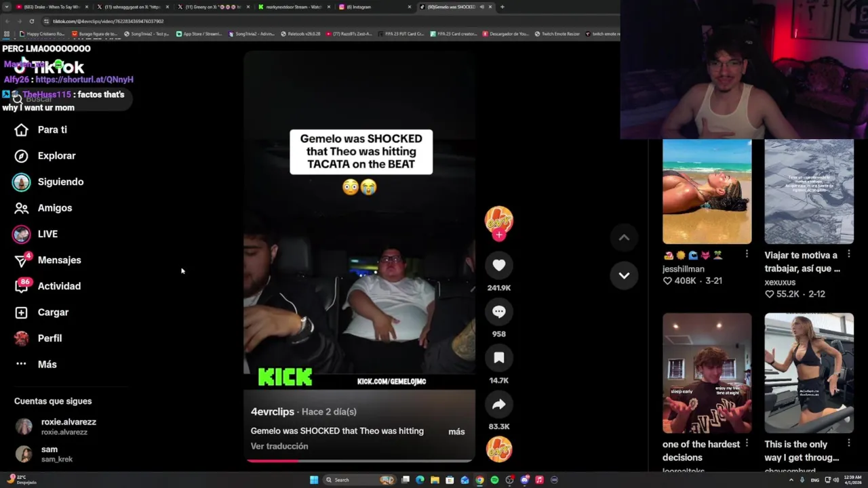
Task: Open the shorturl.at link in chat overlay
Action: 84,79
